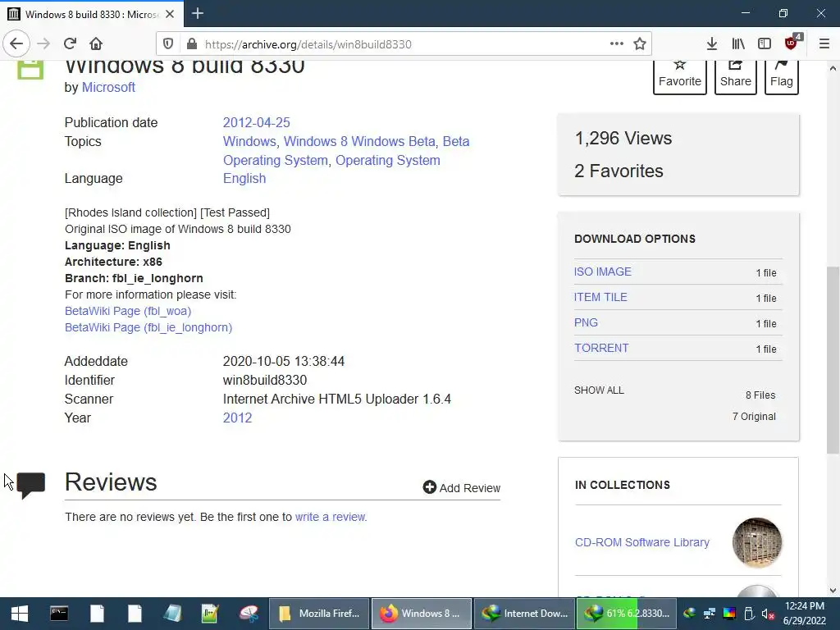Screen dimensions: 840x630
Task: Open the tilted notebook taskbar icon
Action: click(172, 614)
